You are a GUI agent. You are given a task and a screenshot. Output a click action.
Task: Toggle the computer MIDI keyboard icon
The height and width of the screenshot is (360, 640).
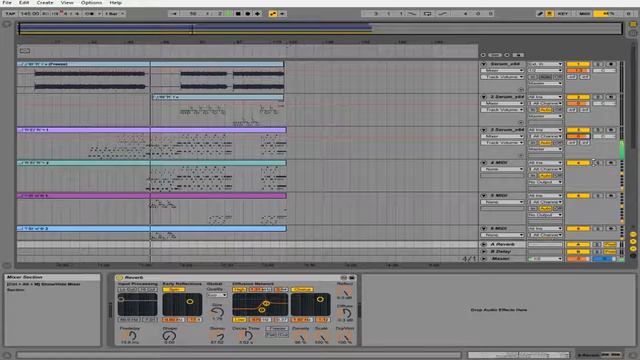click(550, 13)
